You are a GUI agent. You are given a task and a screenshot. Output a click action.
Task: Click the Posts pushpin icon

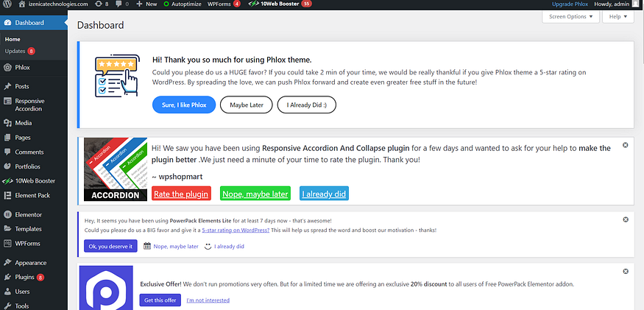(7, 86)
